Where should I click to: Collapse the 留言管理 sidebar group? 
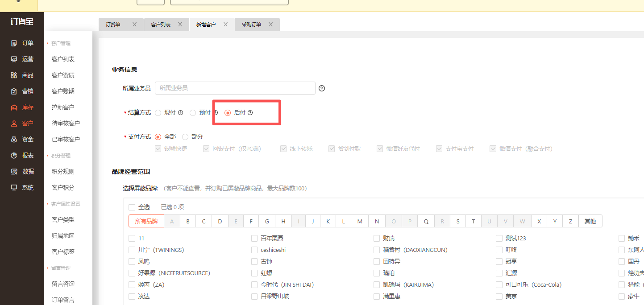click(x=61, y=268)
